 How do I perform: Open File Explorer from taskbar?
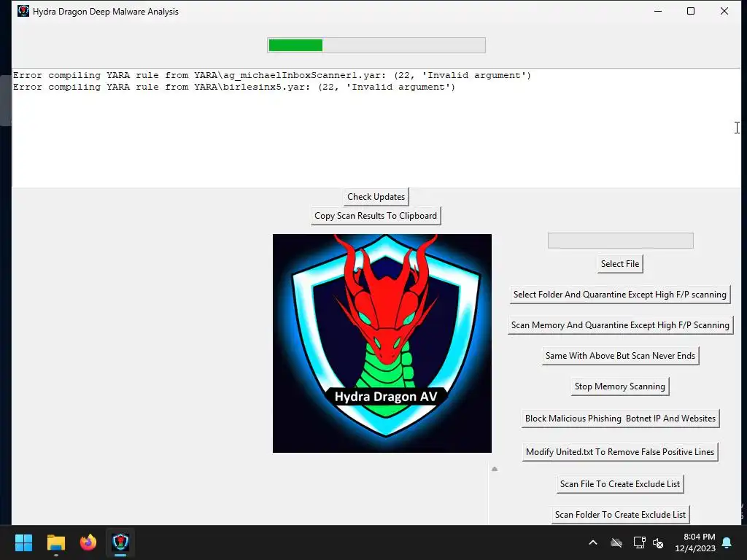pos(55,542)
